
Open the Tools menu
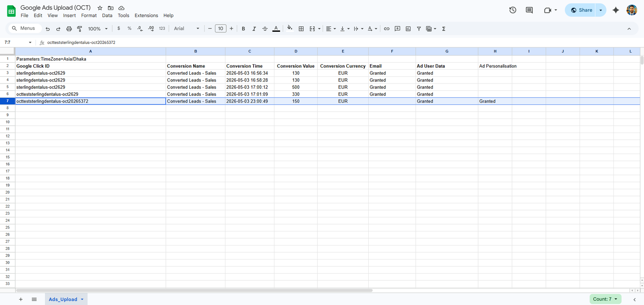tap(124, 16)
